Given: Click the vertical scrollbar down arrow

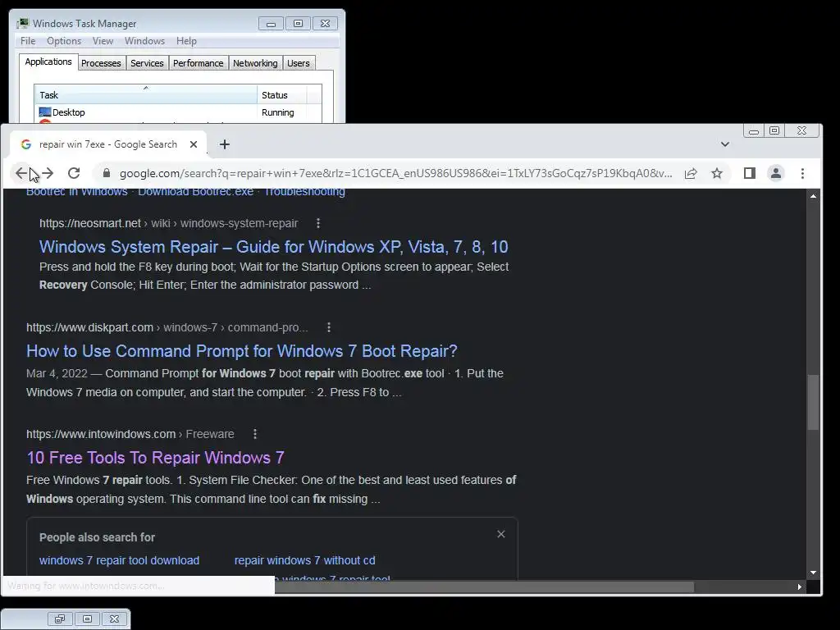Looking at the screenshot, I should coord(813,572).
